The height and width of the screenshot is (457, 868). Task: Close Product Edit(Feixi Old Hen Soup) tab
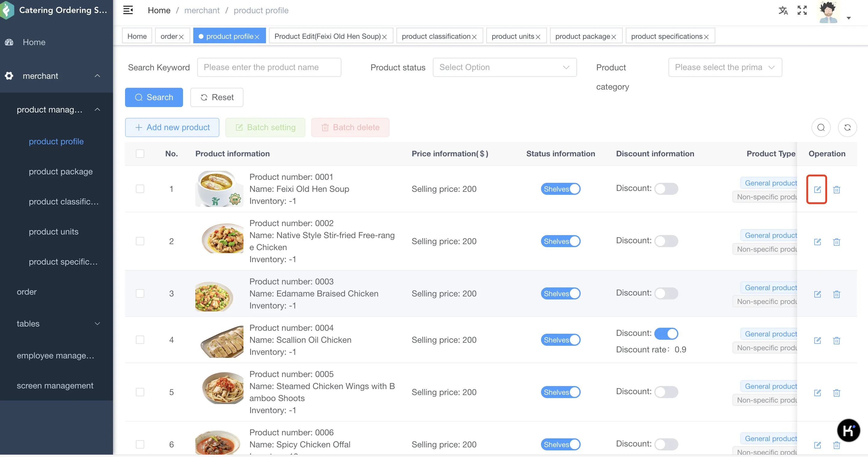[384, 37]
